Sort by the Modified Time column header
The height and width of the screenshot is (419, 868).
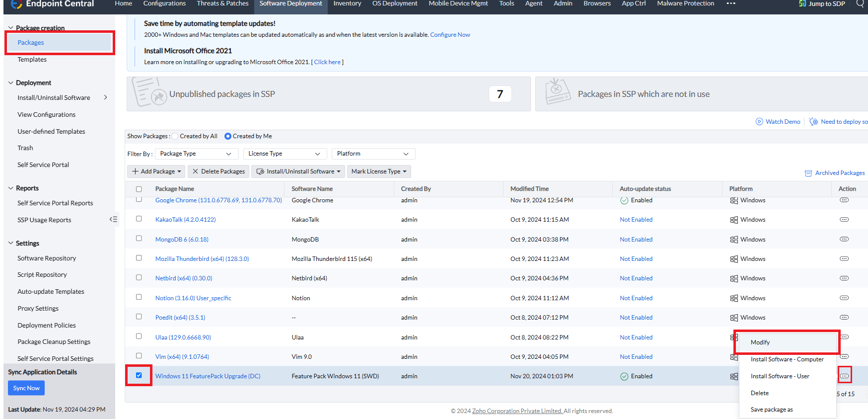[529, 189]
